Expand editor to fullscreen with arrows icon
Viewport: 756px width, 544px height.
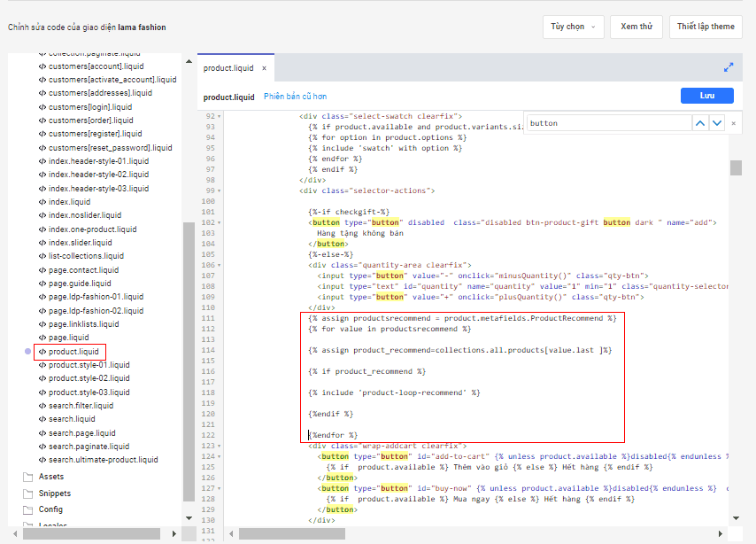(729, 67)
